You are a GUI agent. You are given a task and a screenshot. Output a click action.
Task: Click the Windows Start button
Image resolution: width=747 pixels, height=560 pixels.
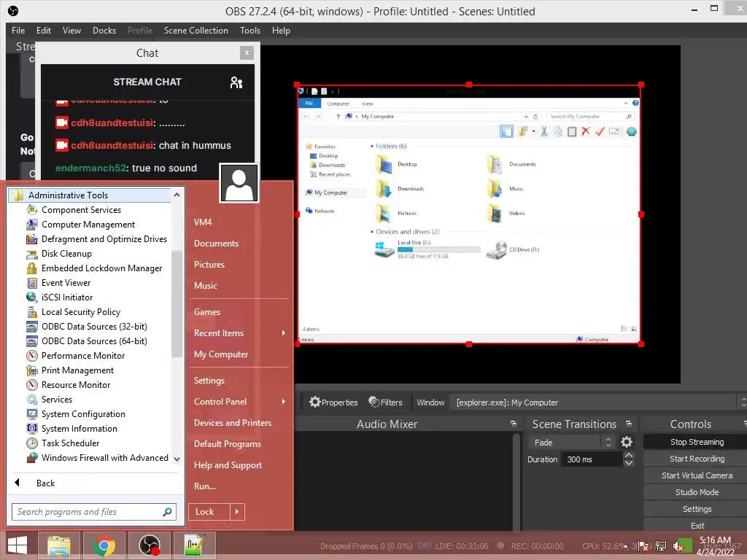(x=18, y=545)
